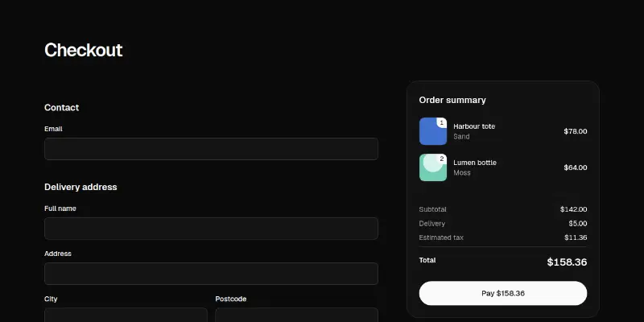Click the Postcode field label
The width and height of the screenshot is (644, 322).
coord(231,299)
